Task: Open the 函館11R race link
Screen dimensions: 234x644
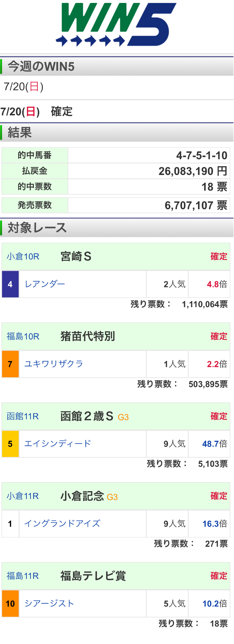Action: pos(23,416)
